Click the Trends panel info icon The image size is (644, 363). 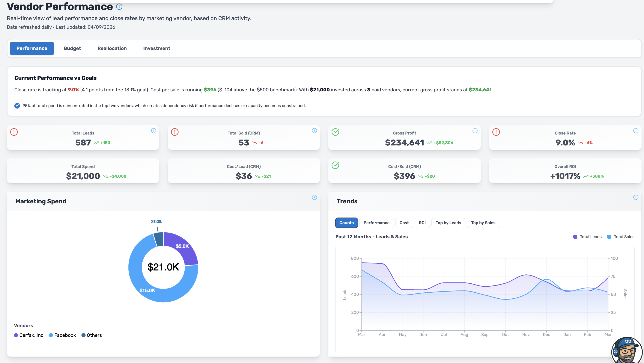635,197
